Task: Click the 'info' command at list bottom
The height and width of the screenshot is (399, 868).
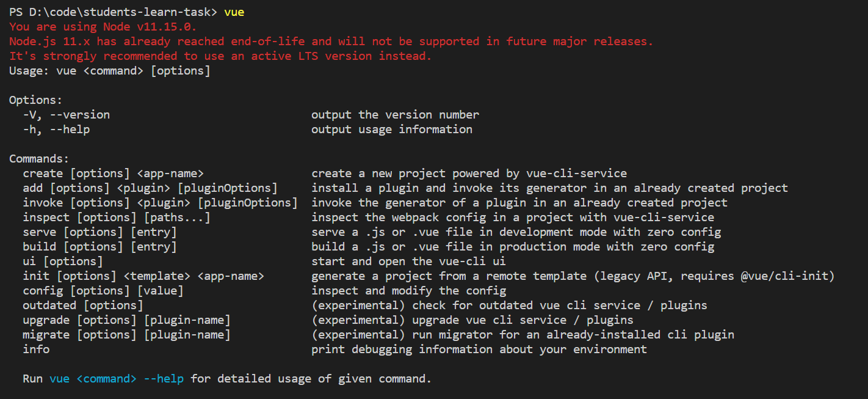Action: tap(36, 350)
